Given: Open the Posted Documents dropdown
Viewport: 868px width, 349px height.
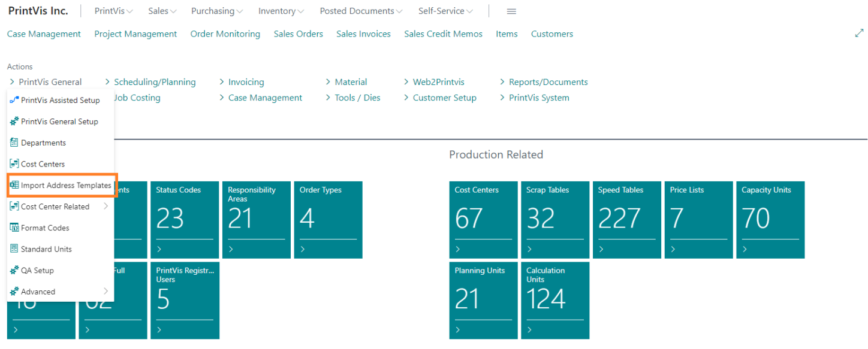Looking at the screenshot, I should 361,11.
